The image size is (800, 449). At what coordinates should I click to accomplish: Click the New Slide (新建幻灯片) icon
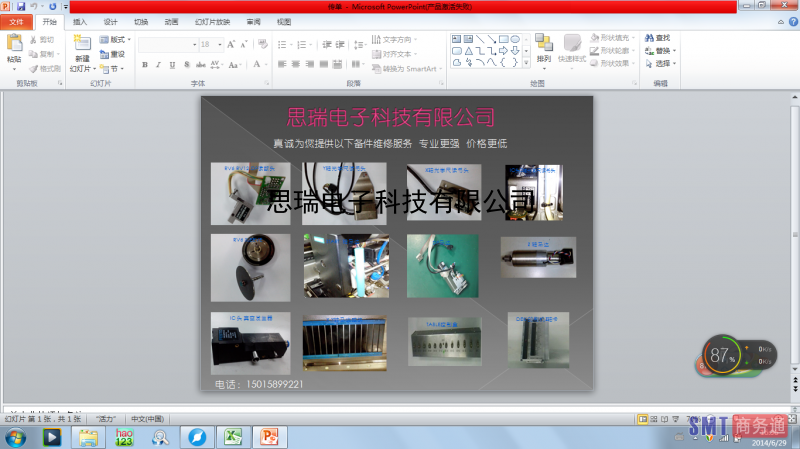pos(82,44)
